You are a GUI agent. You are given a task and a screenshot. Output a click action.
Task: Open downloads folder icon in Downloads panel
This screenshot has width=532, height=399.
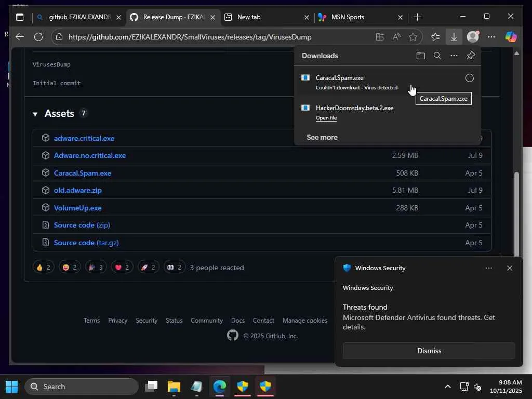click(x=420, y=56)
